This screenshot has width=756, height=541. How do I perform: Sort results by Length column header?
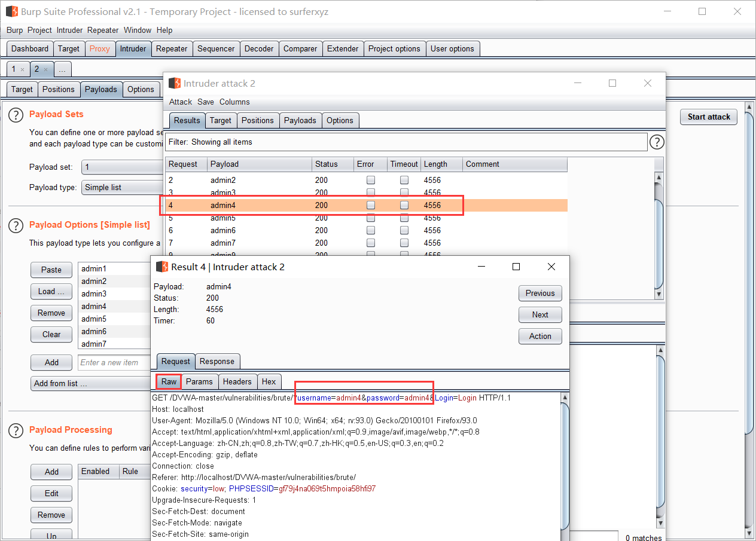[x=441, y=164]
